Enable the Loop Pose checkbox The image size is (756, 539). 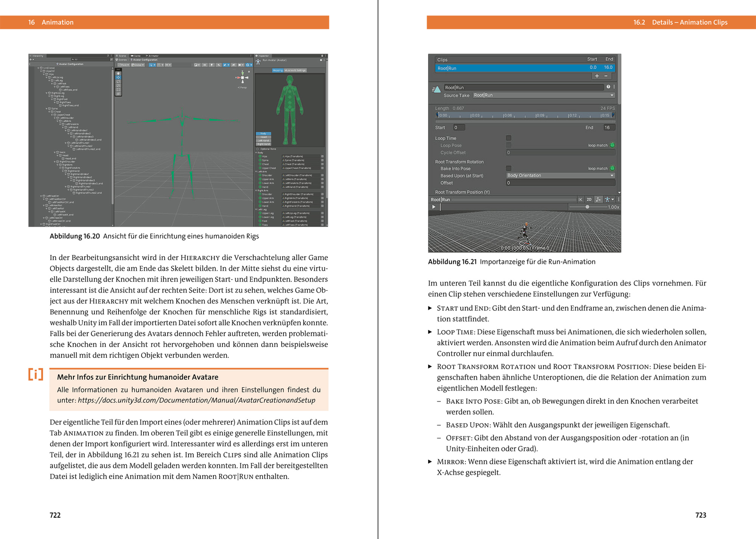(x=508, y=145)
